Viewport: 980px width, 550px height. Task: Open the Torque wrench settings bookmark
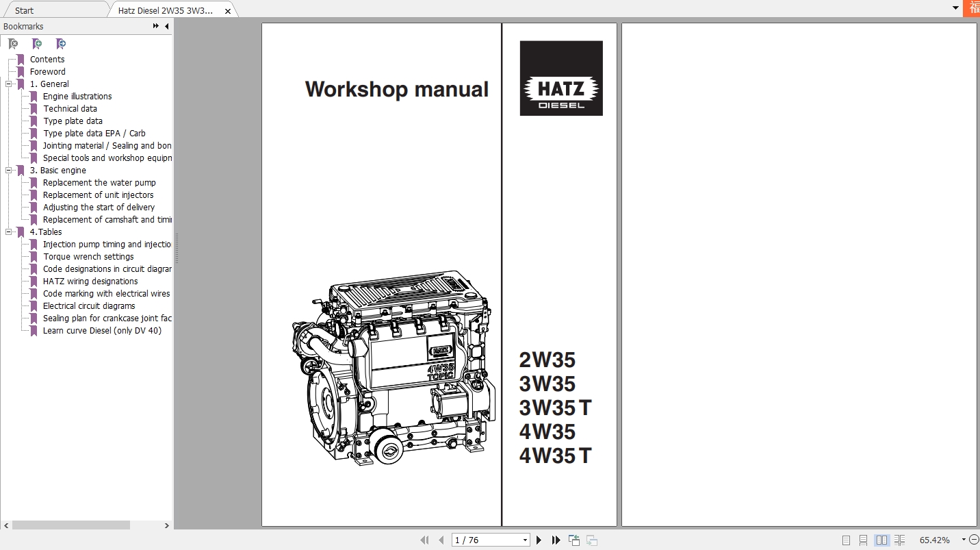pyautogui.click(x=88, y=256)
